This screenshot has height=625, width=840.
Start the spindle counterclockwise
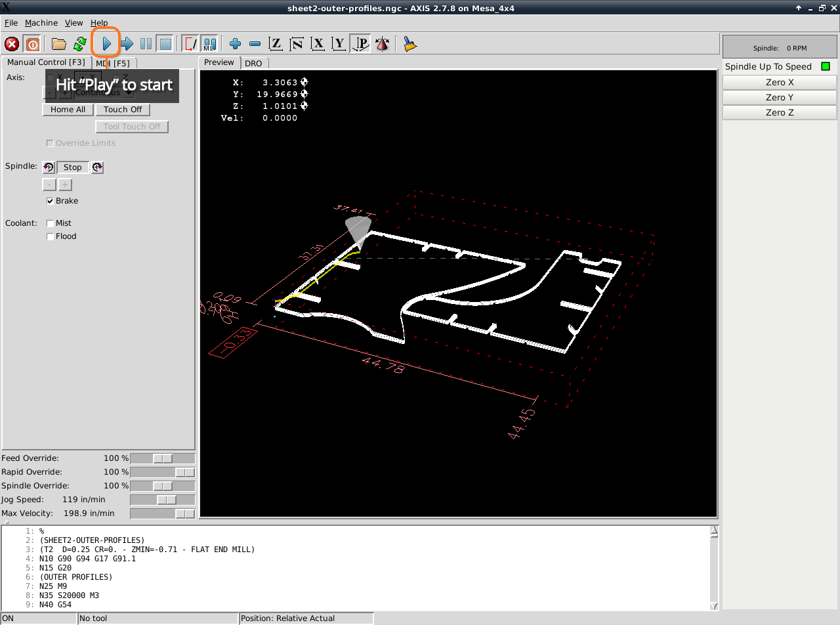pyautogui.click(x=49, y=167)
